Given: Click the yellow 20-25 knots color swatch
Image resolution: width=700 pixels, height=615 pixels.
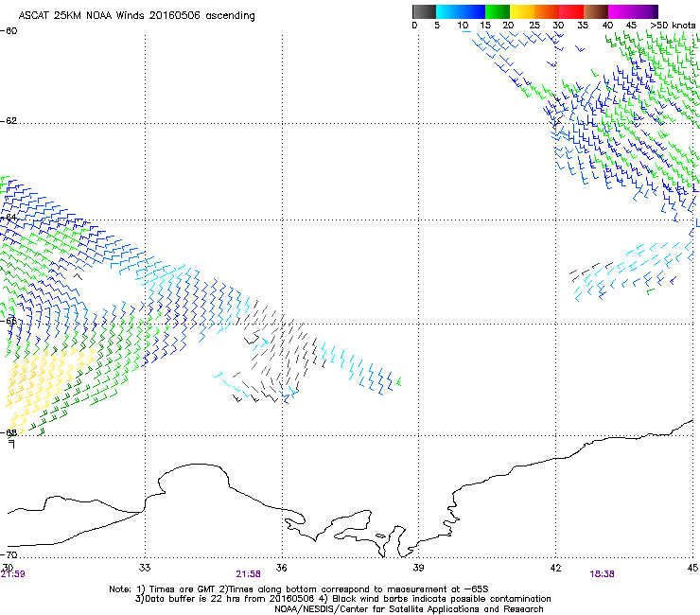Looking at the screenshot, I should tap(522, 11).
